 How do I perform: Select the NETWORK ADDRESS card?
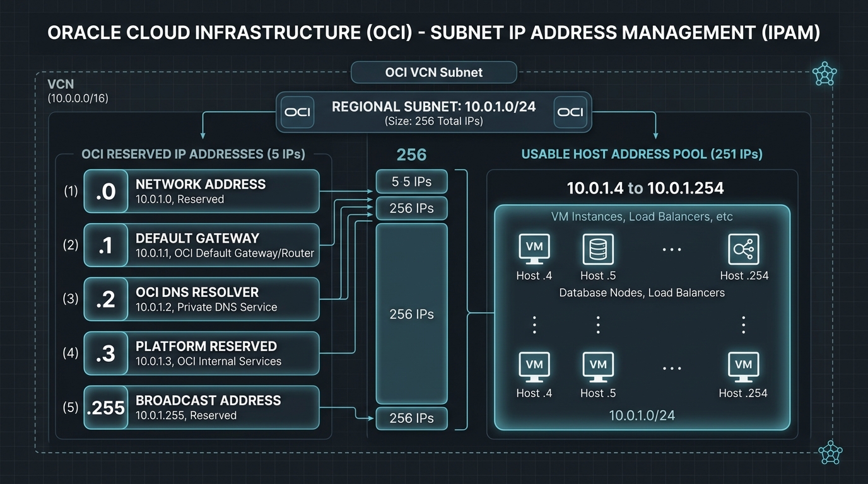tap(202, 191)
